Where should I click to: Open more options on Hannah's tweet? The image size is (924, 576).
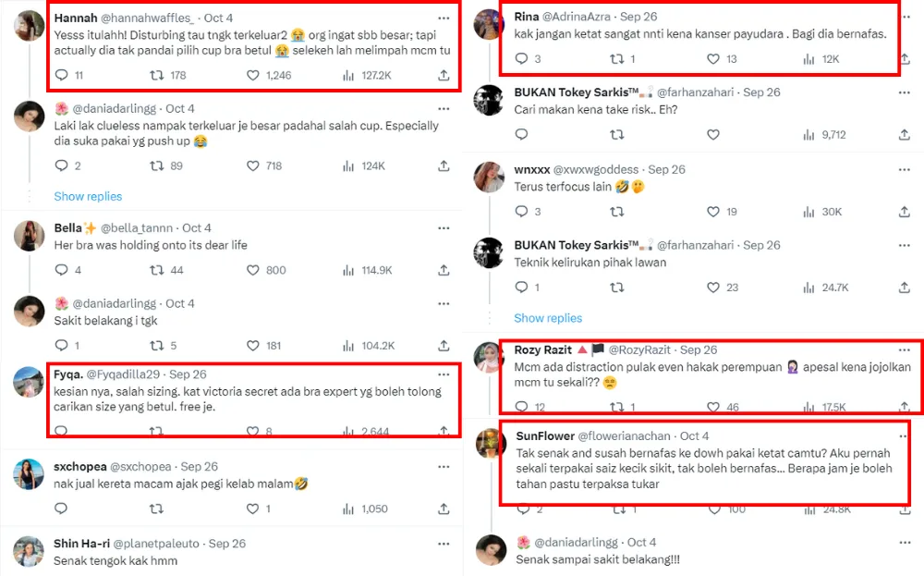[444, 18]
